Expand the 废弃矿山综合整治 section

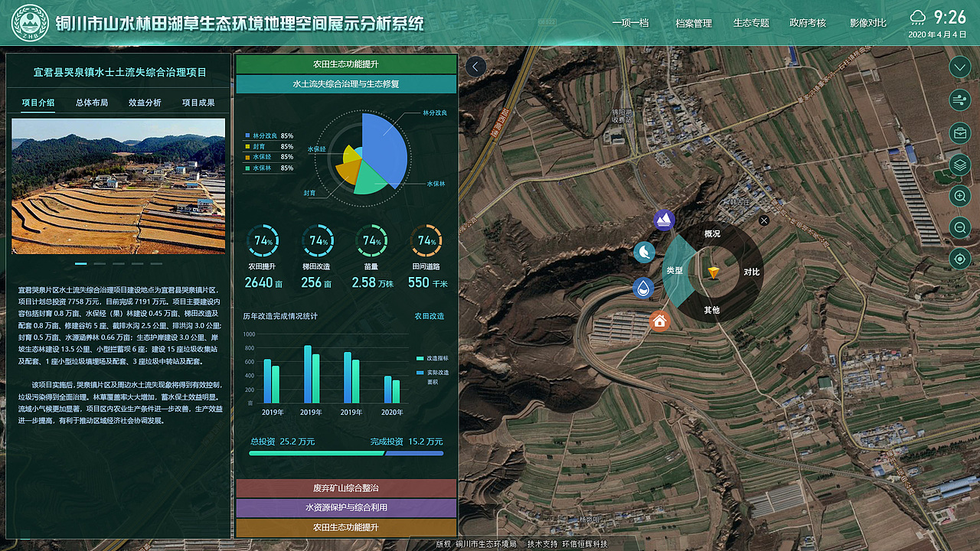pyautogui.click(x=346, y=487)
